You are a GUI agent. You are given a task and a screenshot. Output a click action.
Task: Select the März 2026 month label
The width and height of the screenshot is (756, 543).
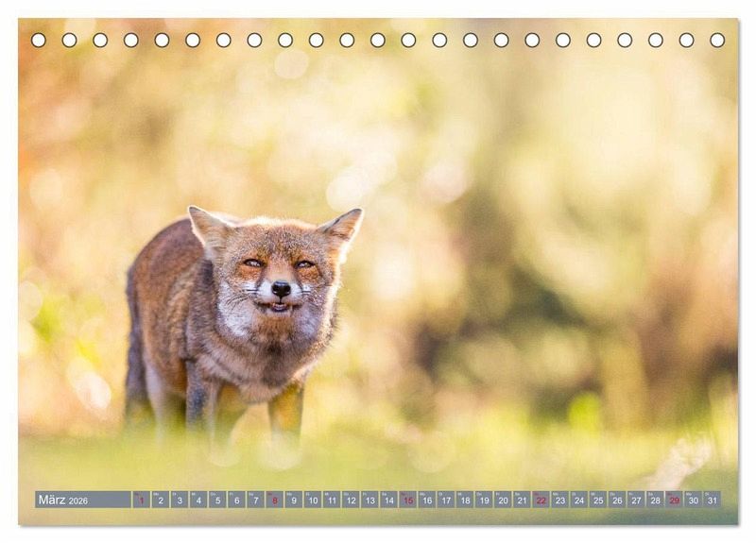83,500
